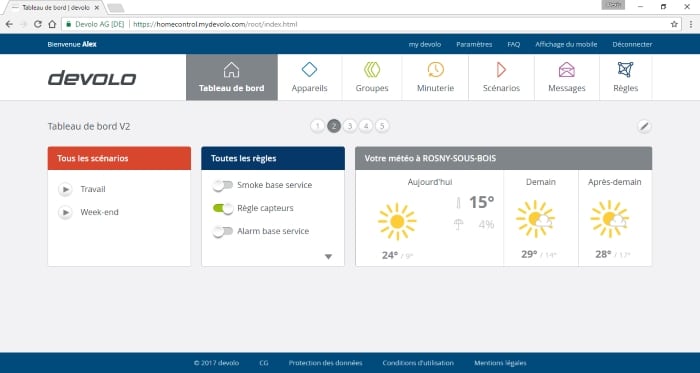This screenshot has width=700, height=373.
Task: Click the Appareils diamond icon
Action: tap(309, 70)
